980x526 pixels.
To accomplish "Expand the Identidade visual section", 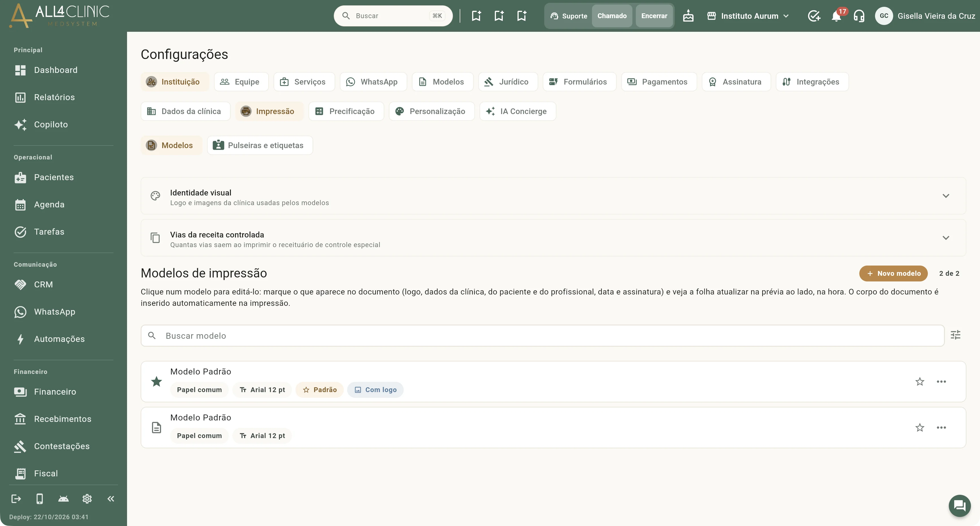I will pos(553,196).
